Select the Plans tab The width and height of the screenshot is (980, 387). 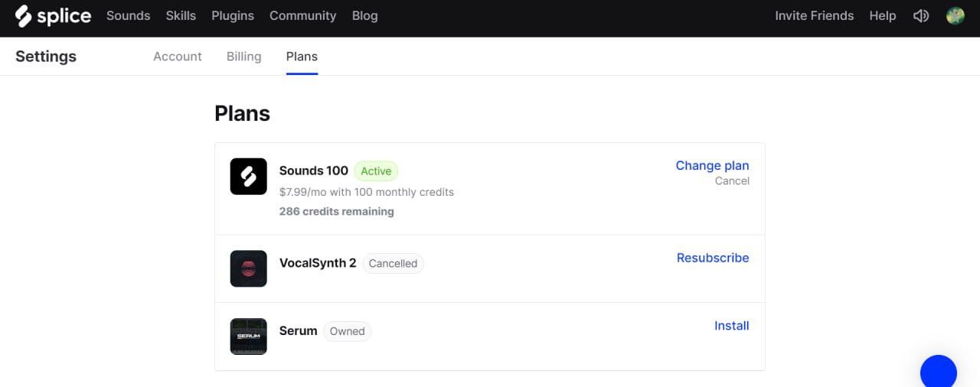302,57
